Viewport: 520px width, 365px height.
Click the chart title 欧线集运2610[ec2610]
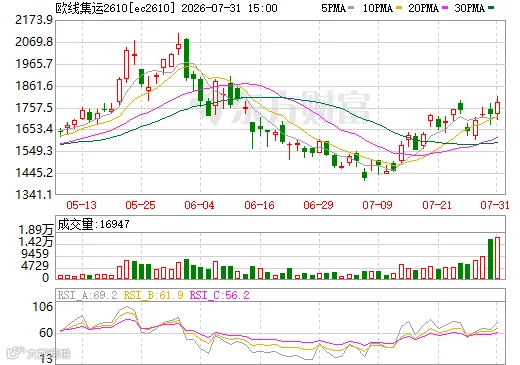[x=115, y=8]
